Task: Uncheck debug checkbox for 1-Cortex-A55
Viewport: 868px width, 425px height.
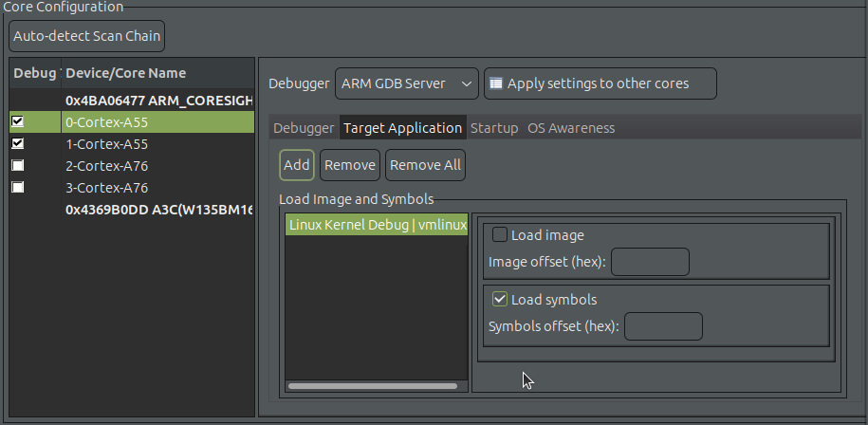Action: 17,144
